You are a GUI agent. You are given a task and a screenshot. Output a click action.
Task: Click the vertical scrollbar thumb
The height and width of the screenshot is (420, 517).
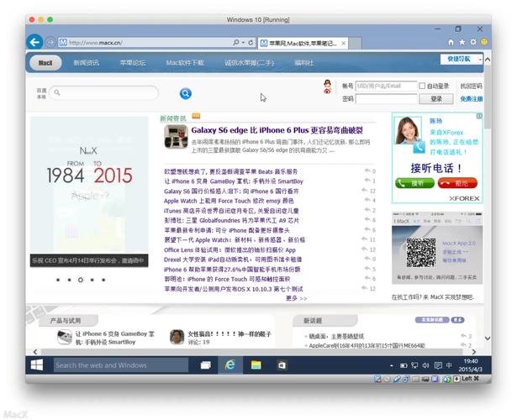point(488,97)
